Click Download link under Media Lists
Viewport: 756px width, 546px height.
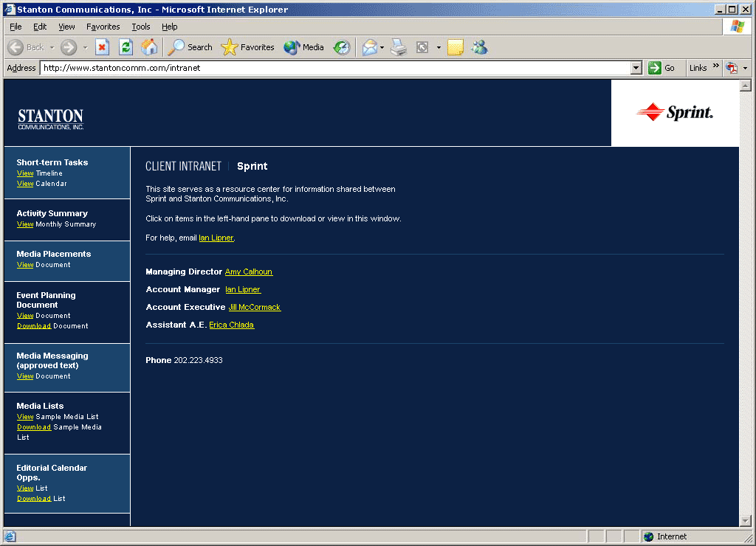click(x=34, y=427)
